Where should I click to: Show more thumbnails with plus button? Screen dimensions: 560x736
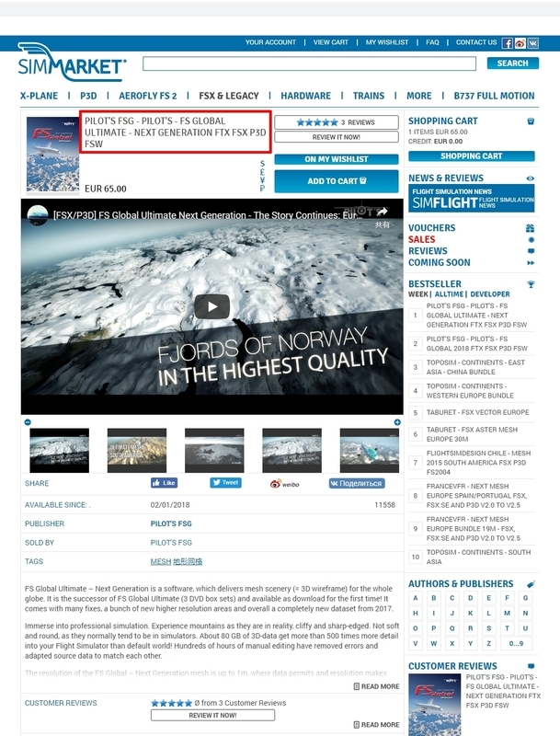coord(397,422)
